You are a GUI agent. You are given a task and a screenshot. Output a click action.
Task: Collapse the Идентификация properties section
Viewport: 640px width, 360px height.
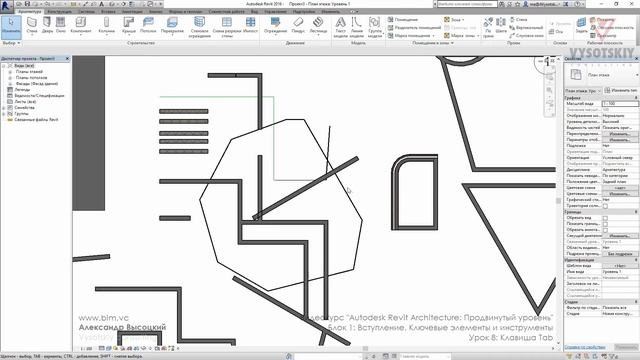tap(636, 260)
